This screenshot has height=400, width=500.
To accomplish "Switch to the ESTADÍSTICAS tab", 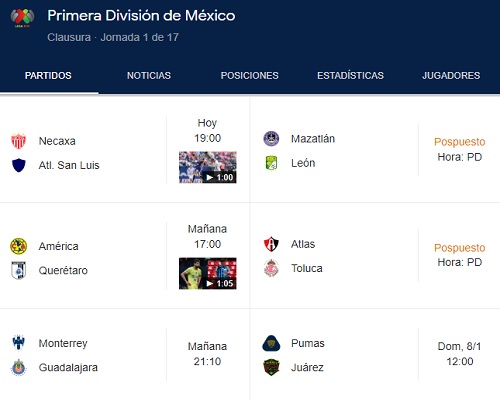I will [350, 76].
